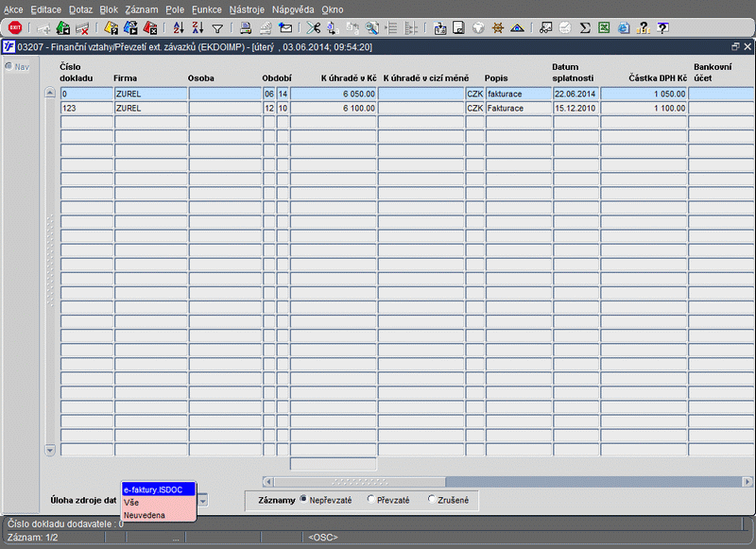Click the import data icon after separator
This screenshot has width=756, height=549.
pyautogui.click(x=439, y=28)
